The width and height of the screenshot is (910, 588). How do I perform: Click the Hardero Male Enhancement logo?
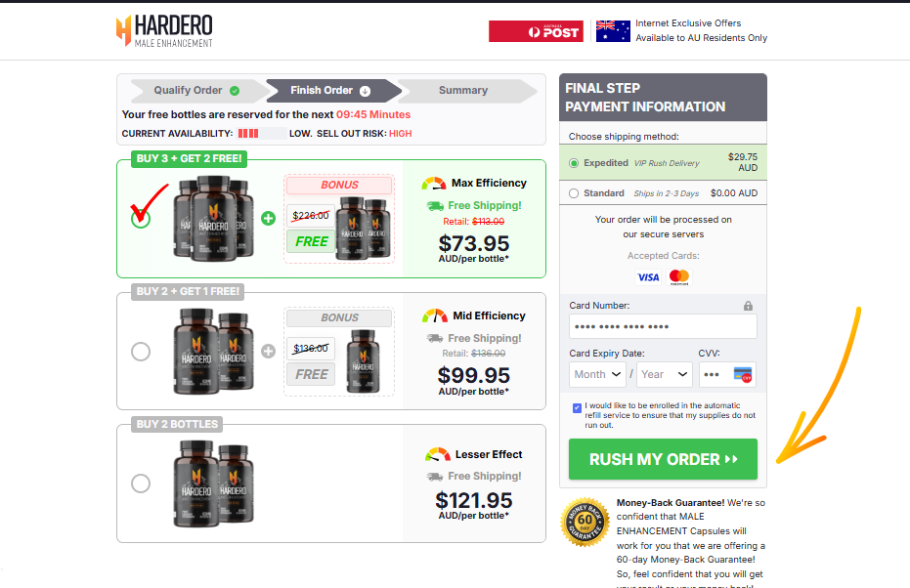pos(163,30)
